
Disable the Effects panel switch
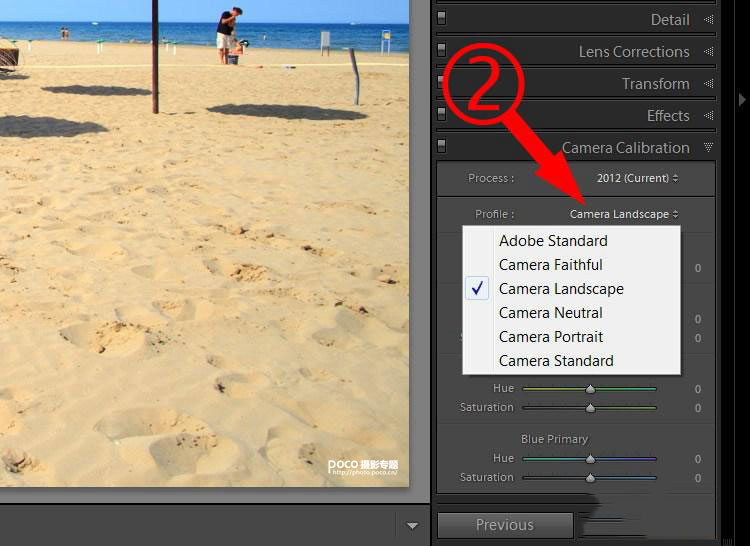tap(442, 115)
